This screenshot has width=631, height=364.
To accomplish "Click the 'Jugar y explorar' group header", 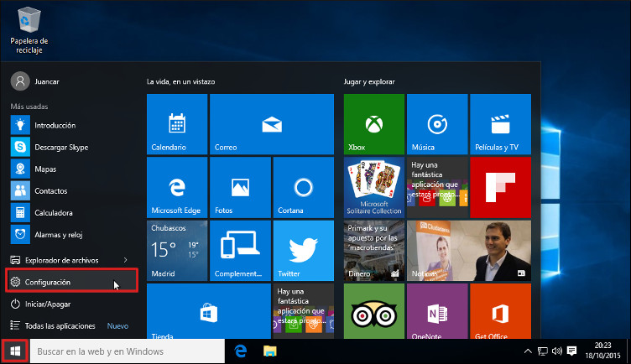I will [369, 81].
